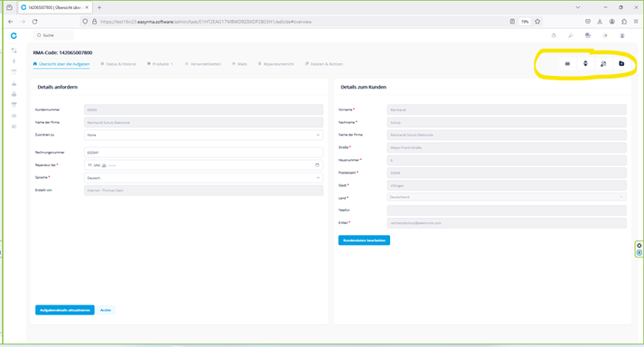
Task: Bookmark page with the star icon
Action: pyautogui.click(x=537, y=22)
